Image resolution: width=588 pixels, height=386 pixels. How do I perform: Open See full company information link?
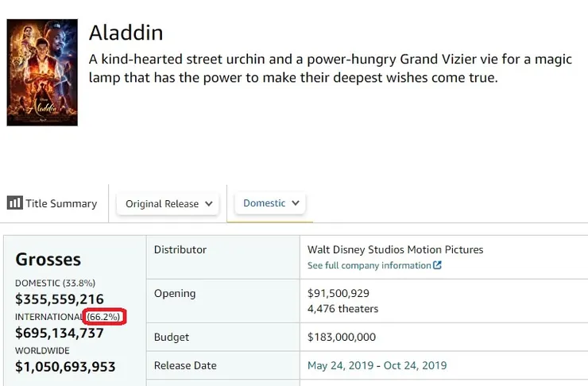(369, 265)
